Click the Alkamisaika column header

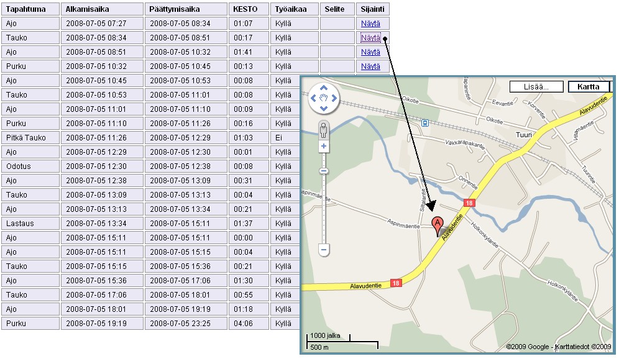[x=102, y=9]
